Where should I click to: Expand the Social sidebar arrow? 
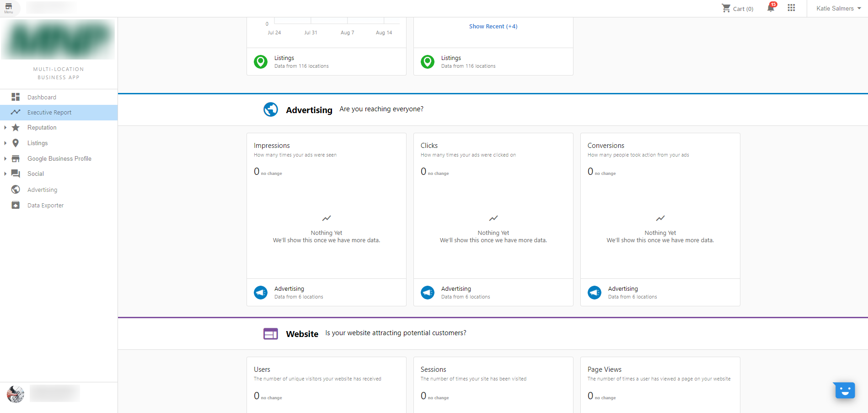pyautogui.click(x=5, y=174)
